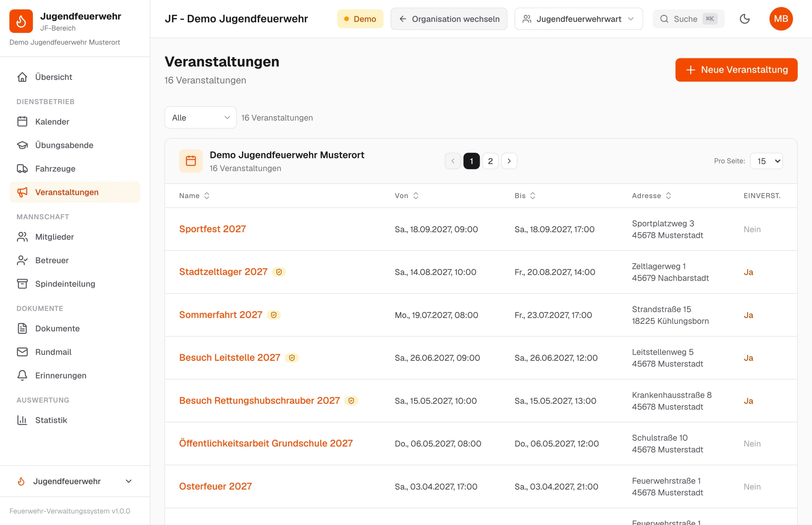Click the Jugendfeuerwehr flame logo icon
Screen dimensions: 812x525
(x=21, y=21)
